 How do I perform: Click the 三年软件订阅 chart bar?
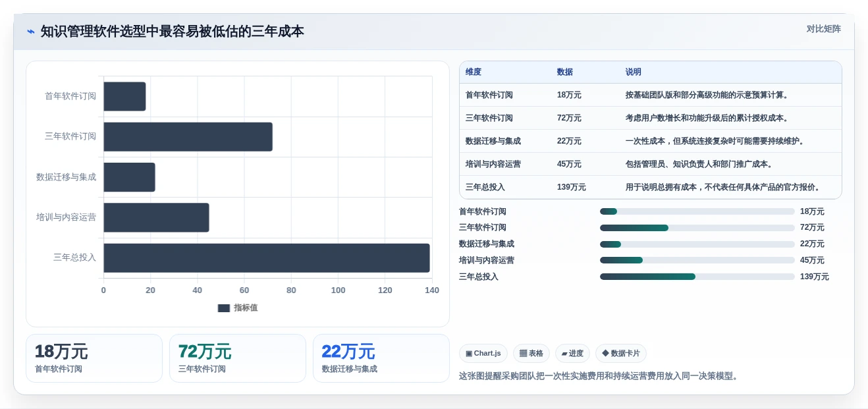point(188,137)
